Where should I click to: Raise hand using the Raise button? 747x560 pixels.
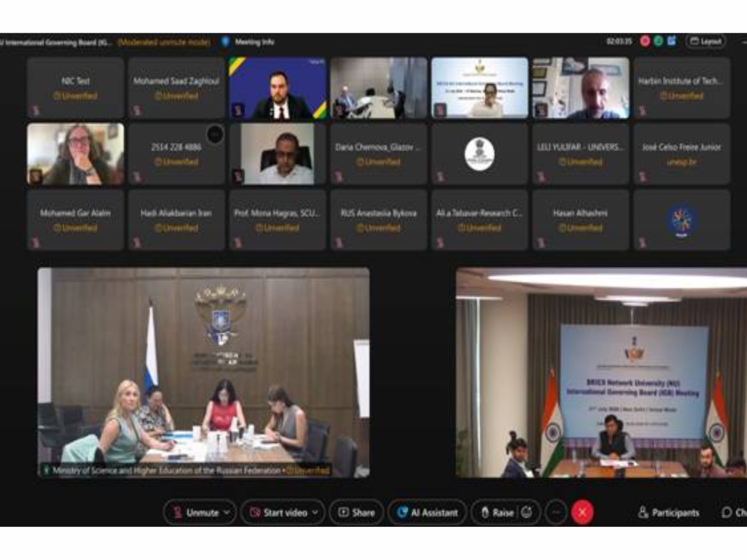pos(497,512)
